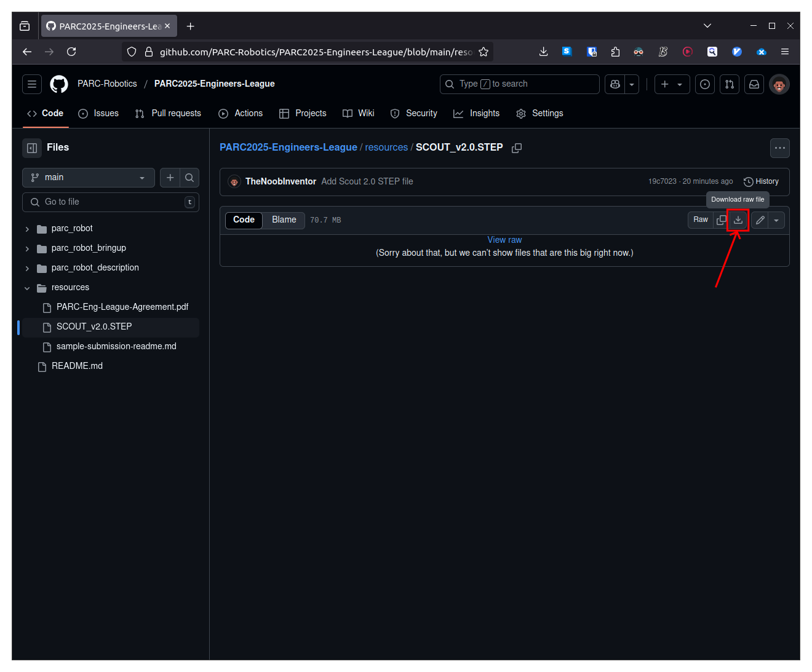The height and width of the screenshot is (672, 812).
Task: Open the Firefox downloads panel
Action: click(543, 52)
